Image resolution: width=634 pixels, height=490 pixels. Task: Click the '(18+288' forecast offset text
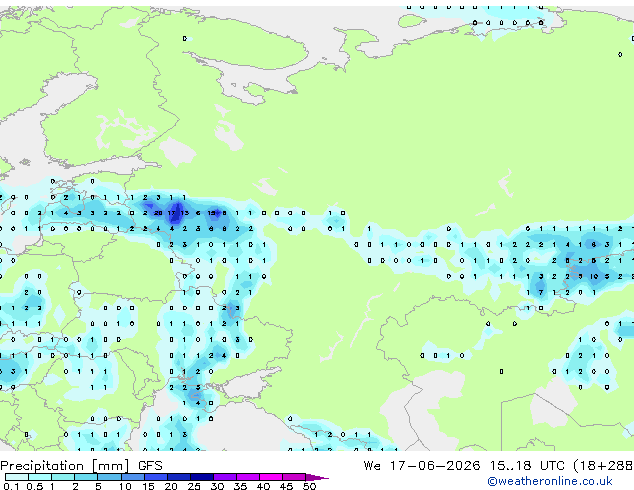click(x=604, y=466)
